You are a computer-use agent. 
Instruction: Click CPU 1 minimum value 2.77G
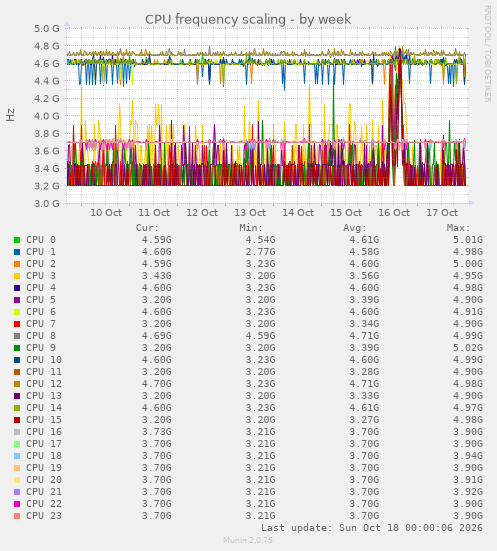coord(260,252)
